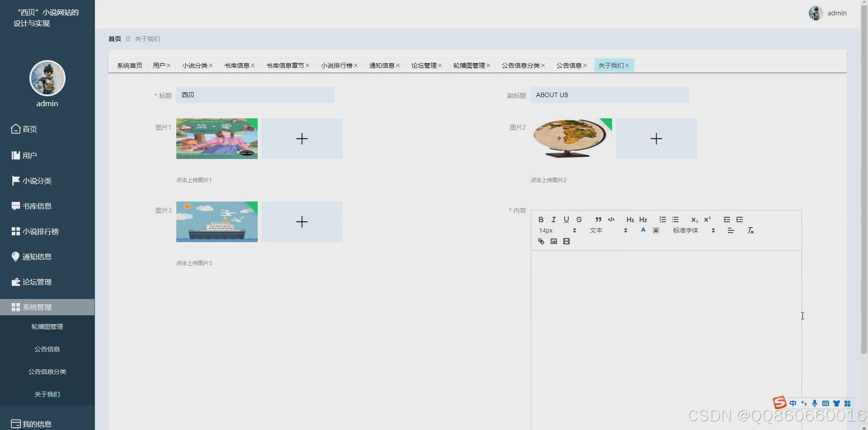Select the 图片1 girl thumbnail
Image resolution: width=868 pixels, height=430 pixels.
click(x=217, y=139)
